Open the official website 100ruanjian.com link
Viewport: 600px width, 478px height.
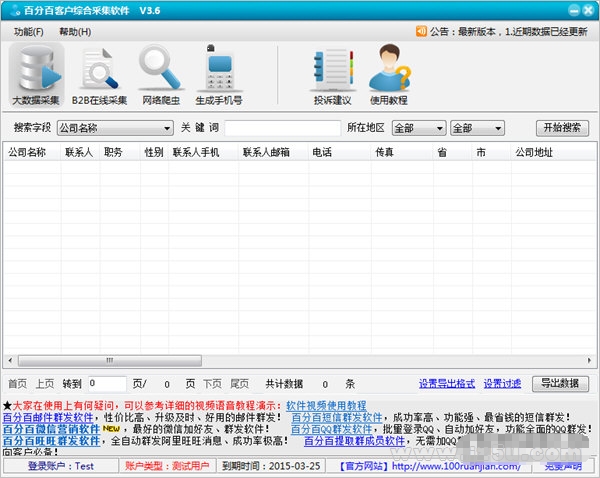pyautogui.click(x=456, y=466)
